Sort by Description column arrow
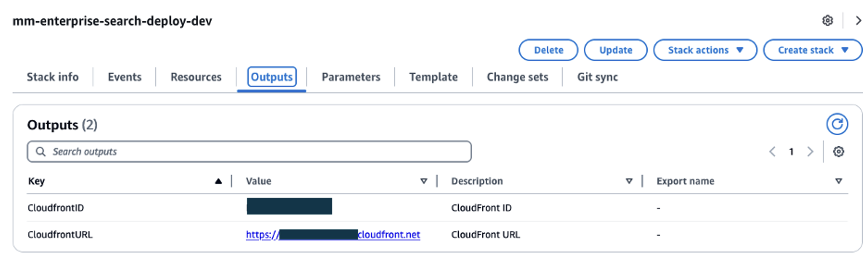The width and height of the screenshot is (868, 263). click(x=629, y=182)
